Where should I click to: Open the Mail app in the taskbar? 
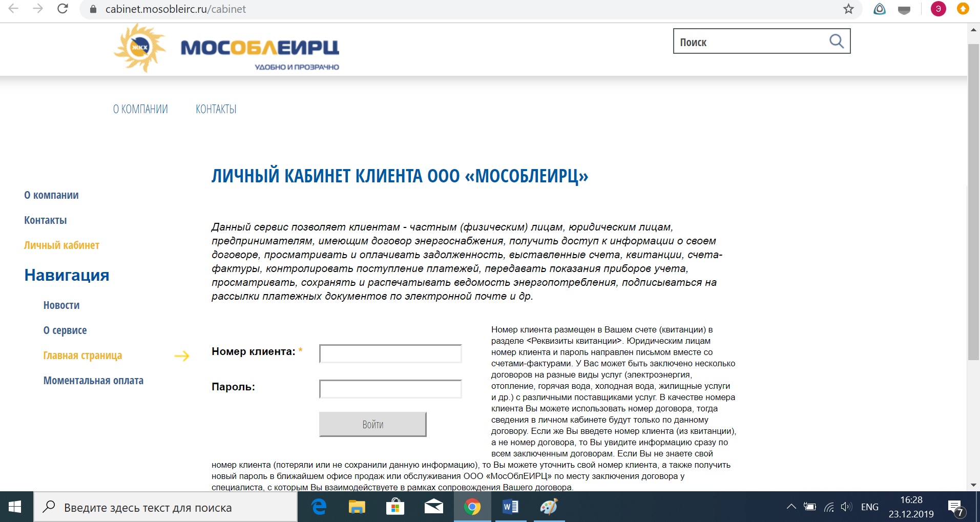point(434,507)
